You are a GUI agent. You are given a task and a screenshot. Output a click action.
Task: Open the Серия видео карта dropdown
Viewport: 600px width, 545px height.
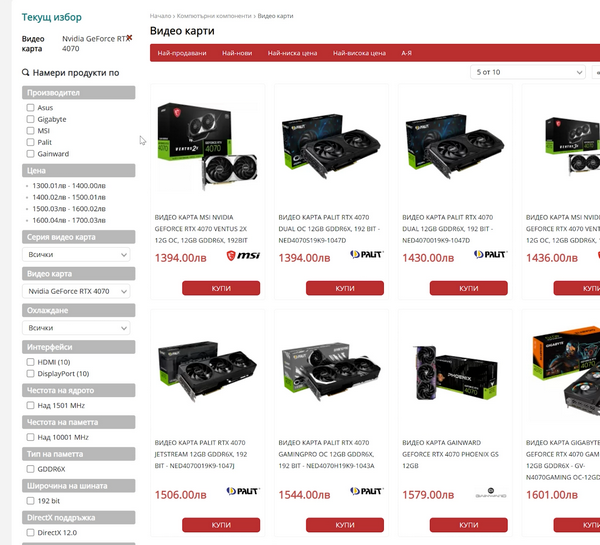point(77,255)
